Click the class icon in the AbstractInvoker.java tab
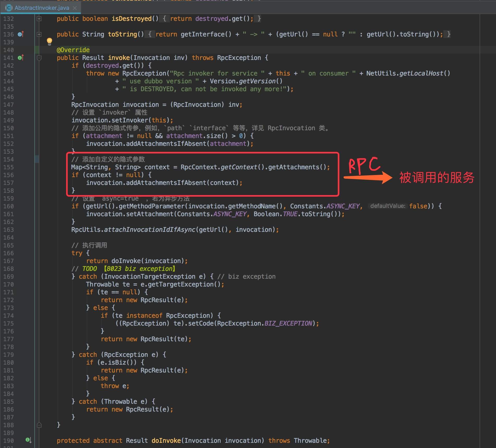 9,8
